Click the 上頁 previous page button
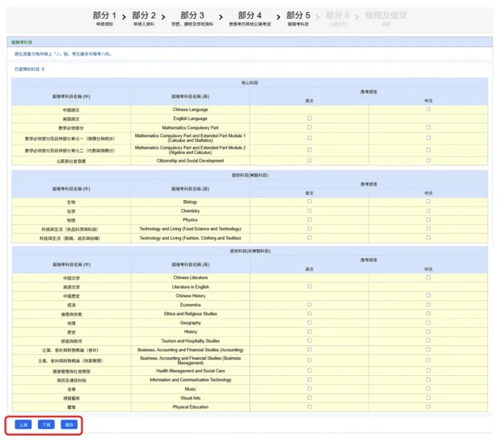The image size is (504, 441). click(23, 425)
